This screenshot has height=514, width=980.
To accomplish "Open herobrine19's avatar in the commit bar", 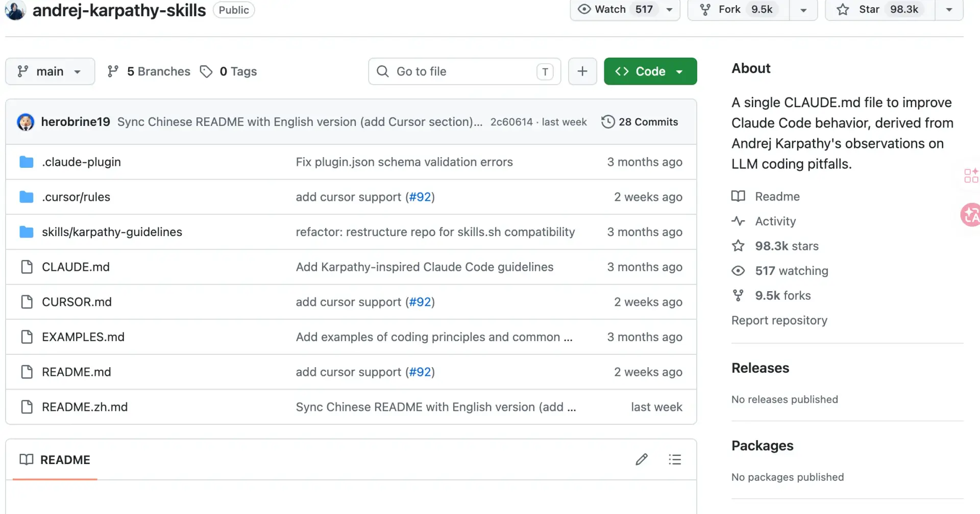I will pos(26,122).
